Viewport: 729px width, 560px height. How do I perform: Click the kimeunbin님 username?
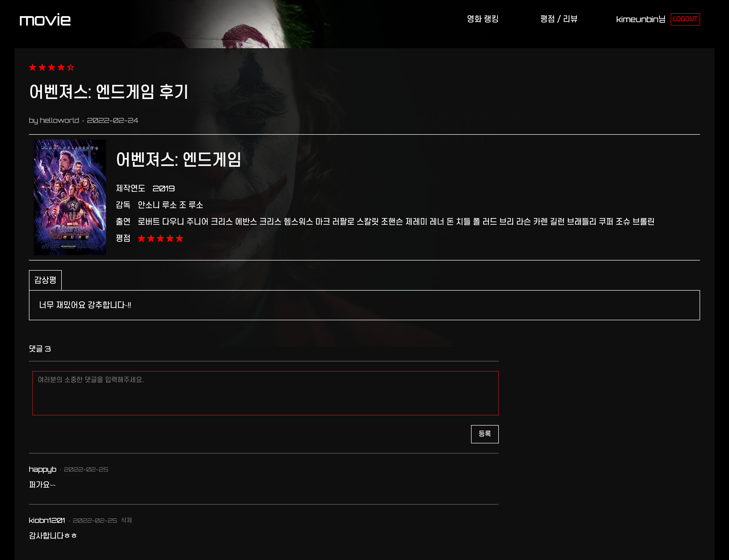point(640,19)
